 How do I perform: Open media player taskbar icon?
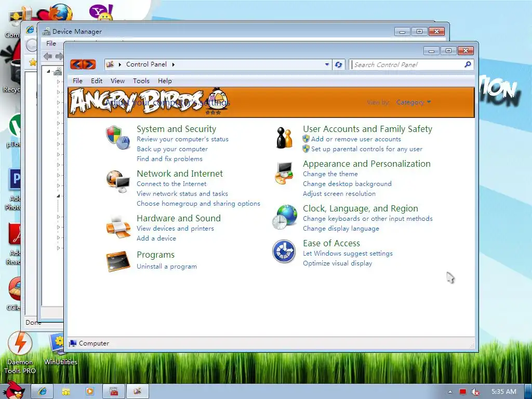[89, 392]
